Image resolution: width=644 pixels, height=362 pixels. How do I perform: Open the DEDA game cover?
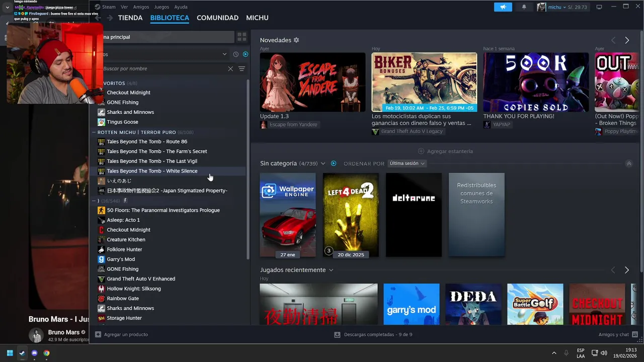click(x=473, y=304)
